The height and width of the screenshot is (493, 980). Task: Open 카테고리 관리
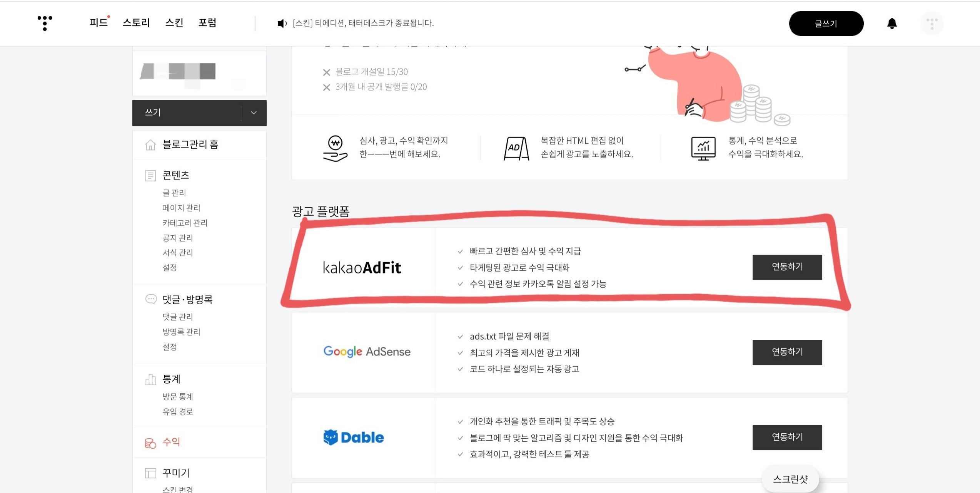pyautogui.click(x=185, y=223)
